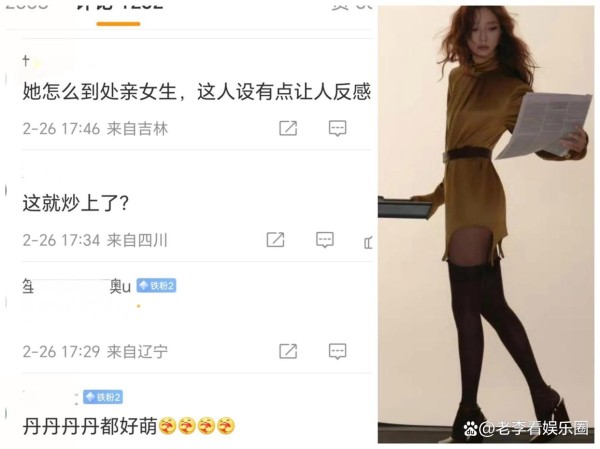The image size is (600, 449).
Task: Switch to the reposts tab at top left
Action: point(27,5)
